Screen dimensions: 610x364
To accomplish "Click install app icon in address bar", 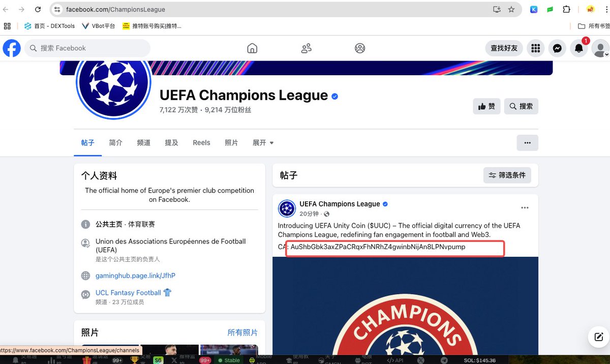I will coord(497,10).
